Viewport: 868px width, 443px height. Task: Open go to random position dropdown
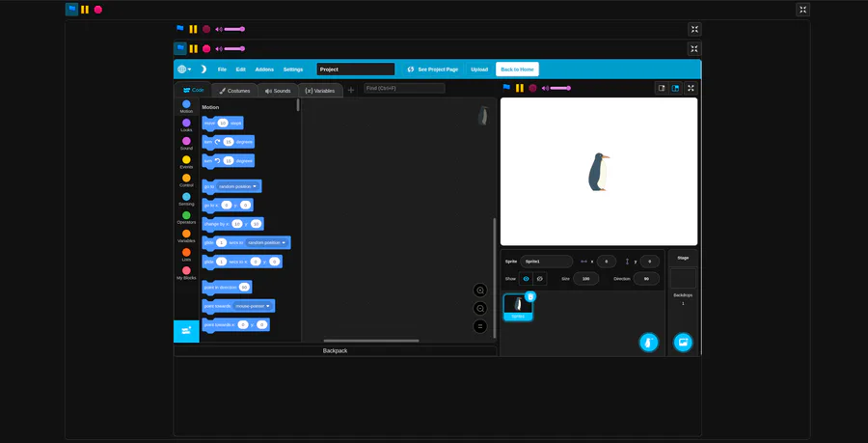coord(238,186)
